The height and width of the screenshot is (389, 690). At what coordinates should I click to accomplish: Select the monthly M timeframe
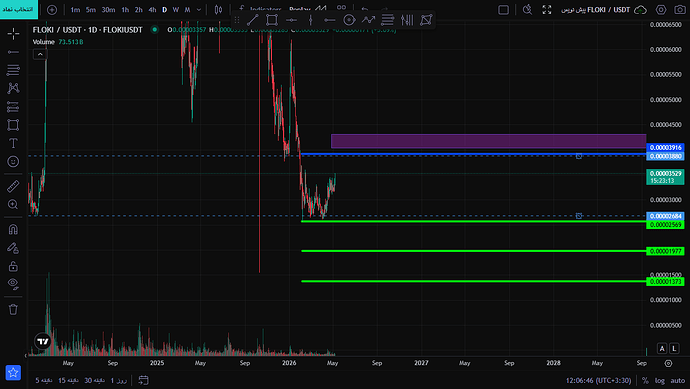pos(187,10)
